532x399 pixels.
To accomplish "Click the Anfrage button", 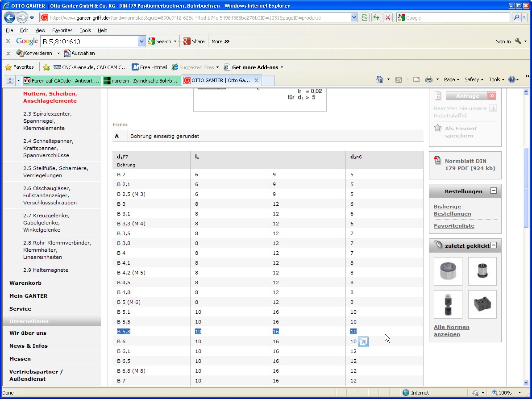I will 471,96.
